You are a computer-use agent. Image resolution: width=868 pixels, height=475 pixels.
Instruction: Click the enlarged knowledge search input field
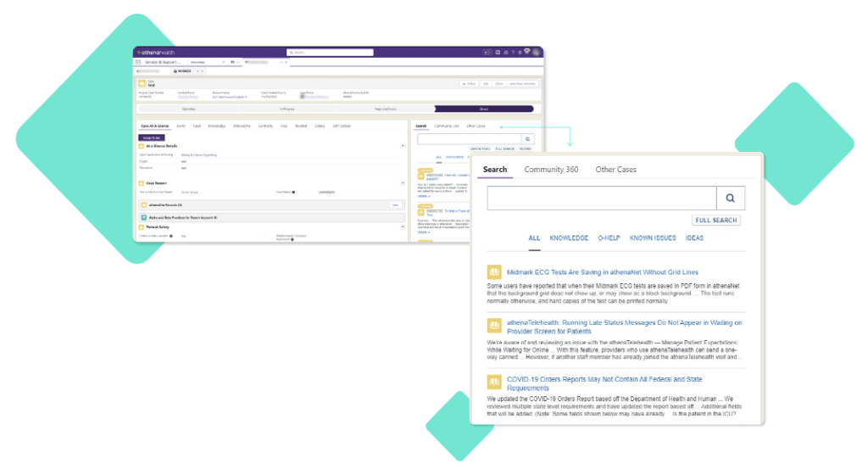coord(602,198)
